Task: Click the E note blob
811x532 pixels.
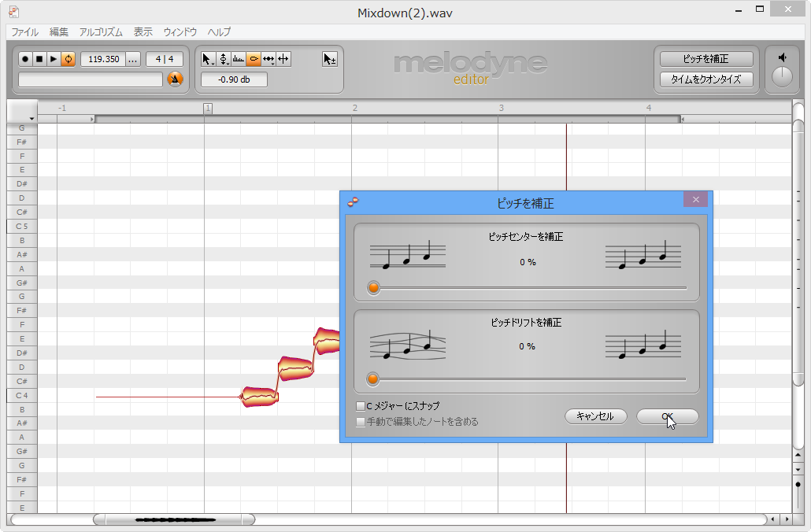Action: (x=326, y=341)
